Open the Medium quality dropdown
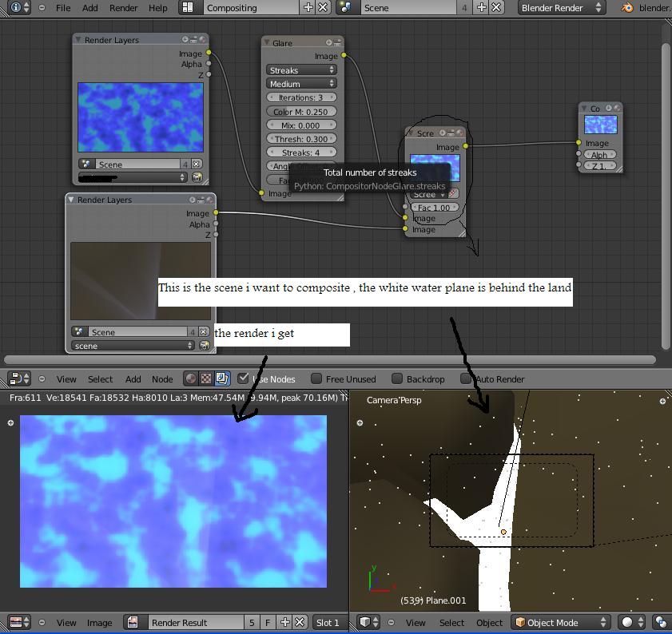The image size is (672, 634). coord(301,84)
